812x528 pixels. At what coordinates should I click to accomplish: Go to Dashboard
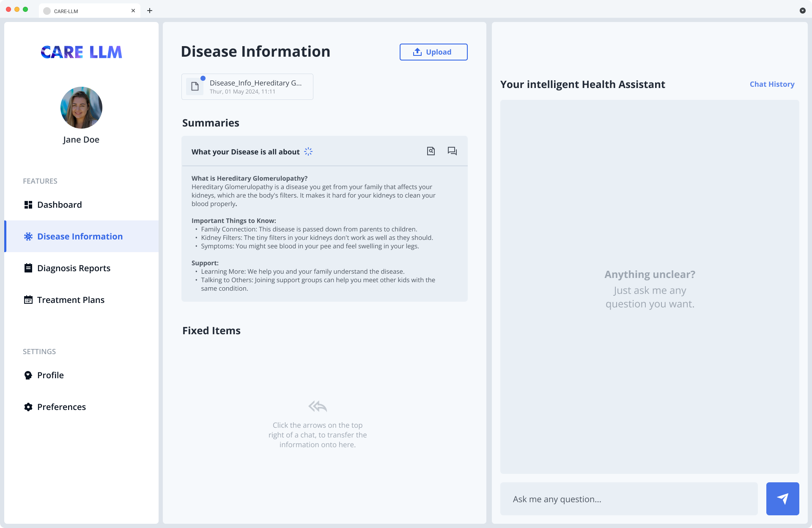pos(81,205)
